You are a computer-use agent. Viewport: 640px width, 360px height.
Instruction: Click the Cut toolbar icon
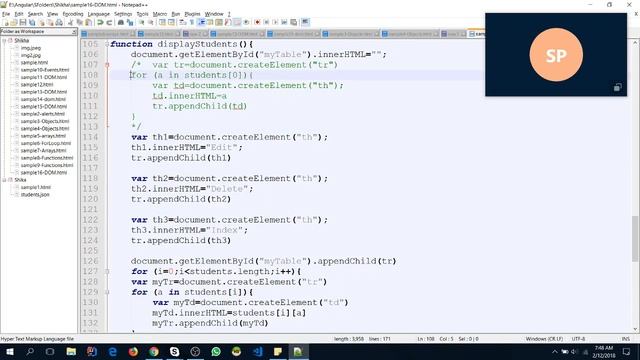(x=70, y=22)
